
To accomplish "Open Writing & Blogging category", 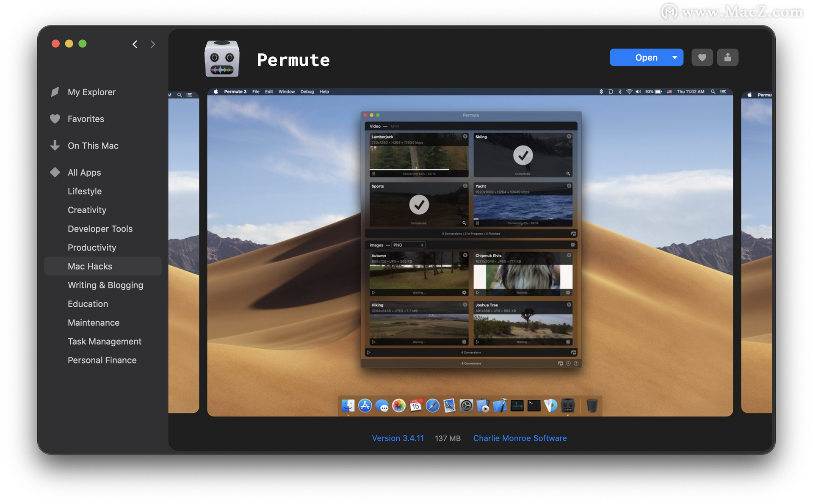I will pyautogui.click(x=105, y=285).
